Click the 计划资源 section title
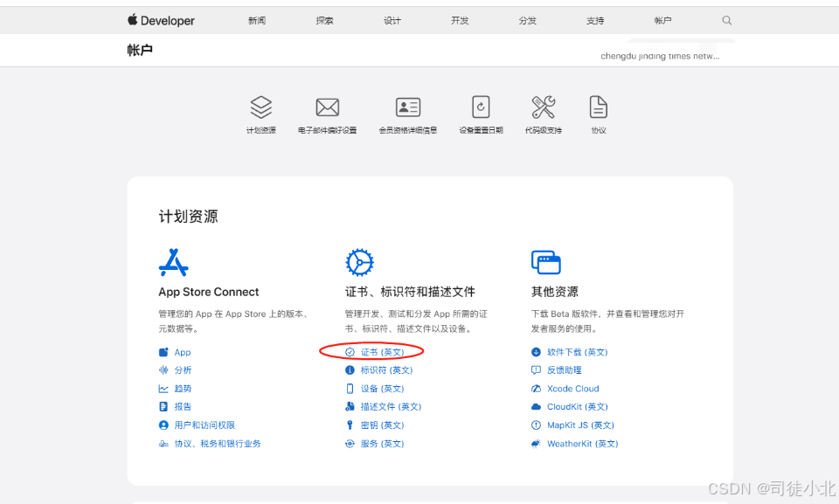This screenshot has height=504, width=839. click(x=188, y=216)
